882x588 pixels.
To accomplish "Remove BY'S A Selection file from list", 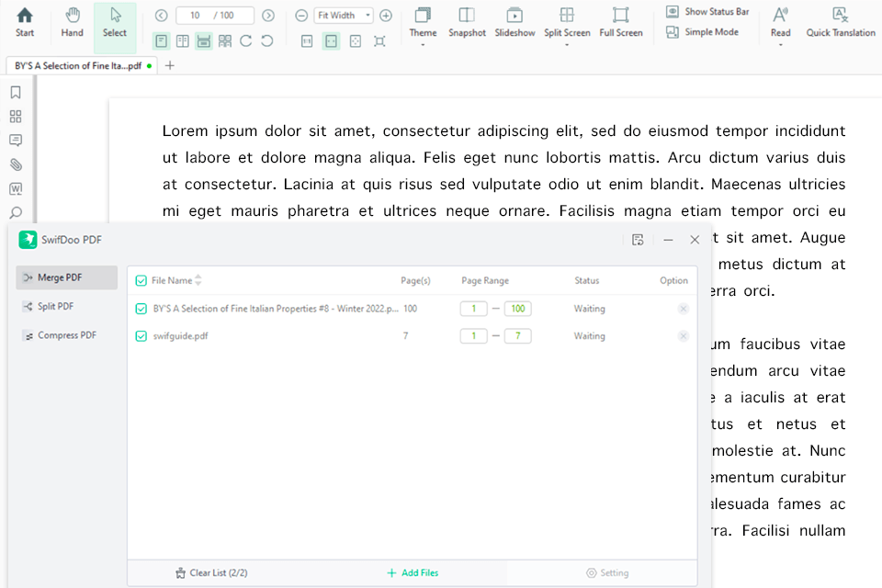I will (x=684, y=309).
